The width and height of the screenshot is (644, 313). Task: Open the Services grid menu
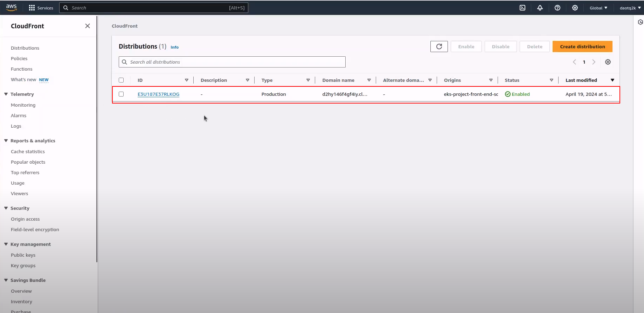[41, 8]
